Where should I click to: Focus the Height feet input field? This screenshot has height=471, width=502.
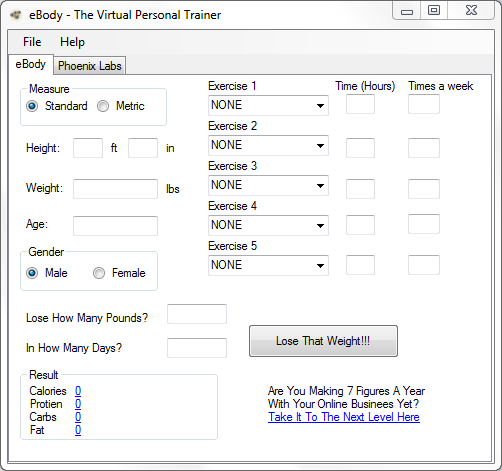click(88, 148)
